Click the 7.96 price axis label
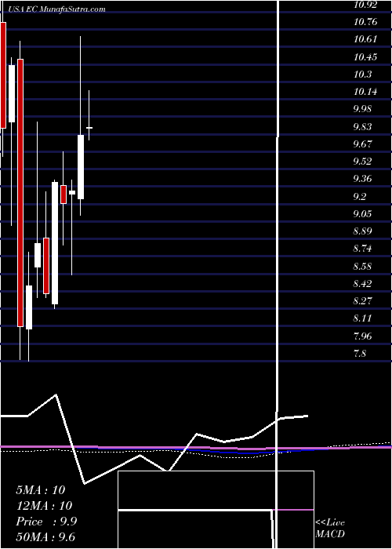The image size is (392, 549). tap(362, 336)
